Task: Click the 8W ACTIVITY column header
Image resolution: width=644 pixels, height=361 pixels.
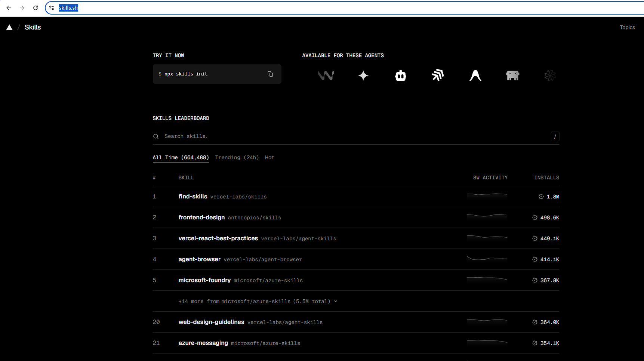Action: coord(490,178)
